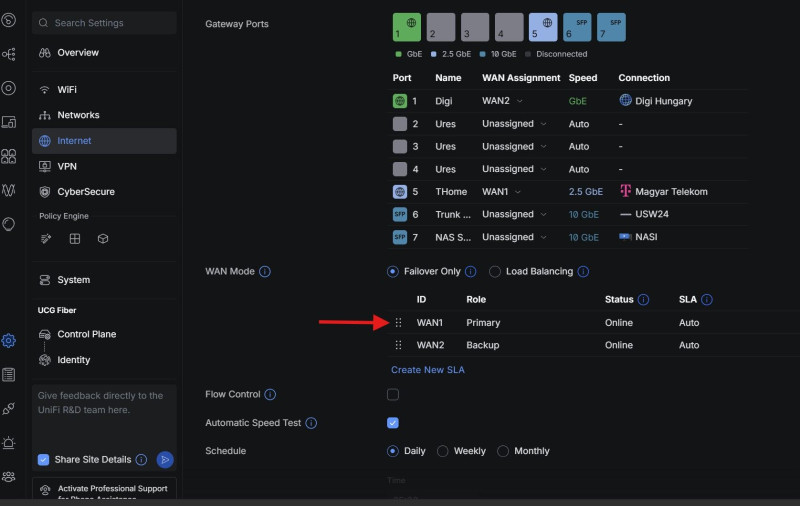
Task: Choose Weekly speed test schedule
Action: 443,451
